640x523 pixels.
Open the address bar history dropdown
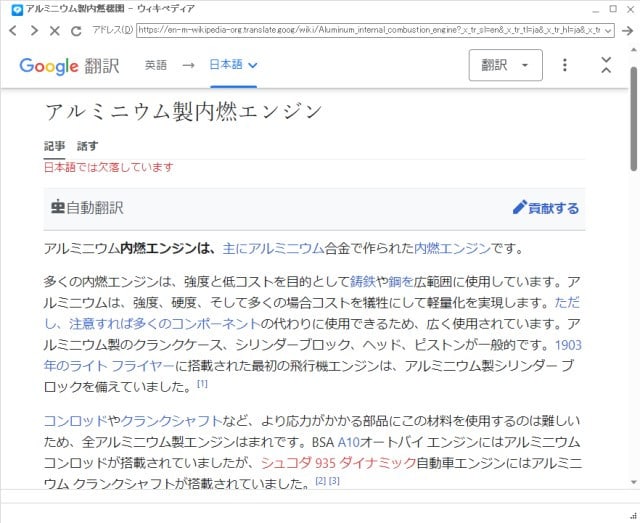608,31
